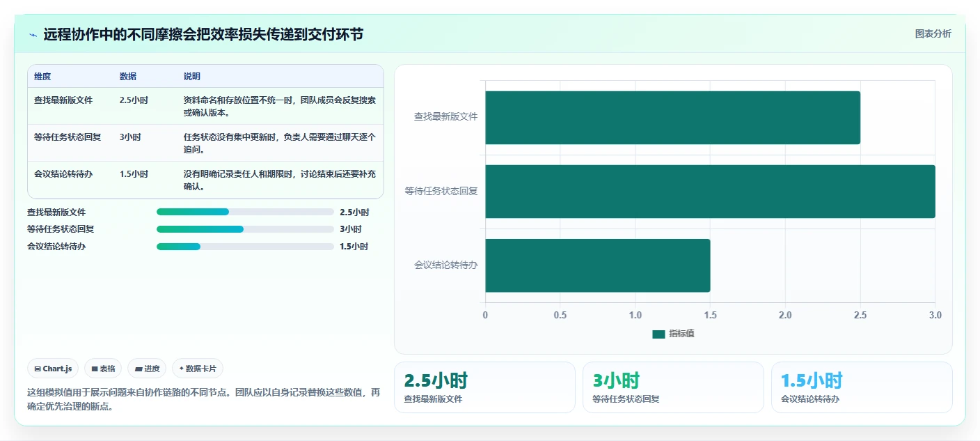Open the 1.5小时 data card
The height and width of the screenshot is (441, 980).
[x=862, y=387]
